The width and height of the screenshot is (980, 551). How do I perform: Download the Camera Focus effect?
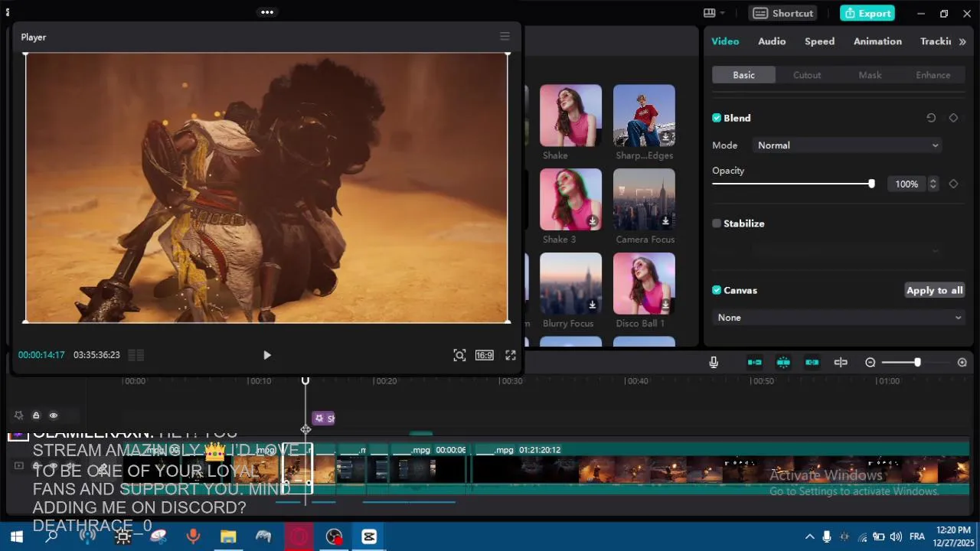coord(665,221)
